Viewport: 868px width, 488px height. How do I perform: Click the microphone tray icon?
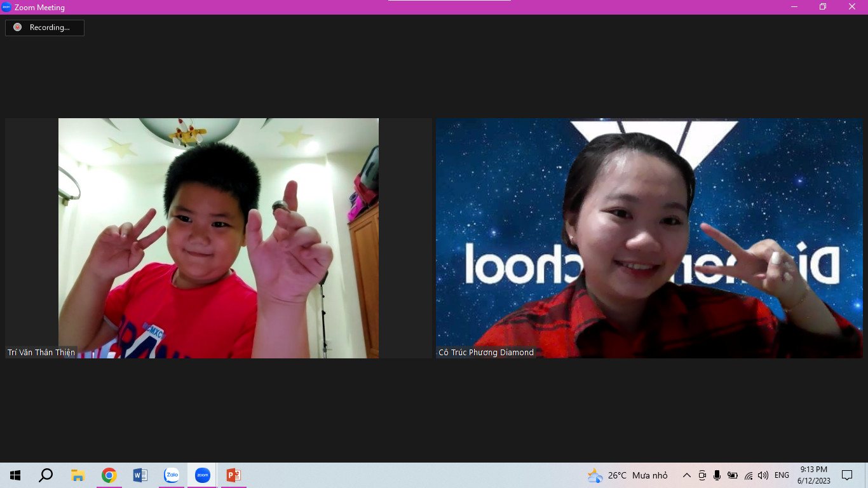click(717, 475)
